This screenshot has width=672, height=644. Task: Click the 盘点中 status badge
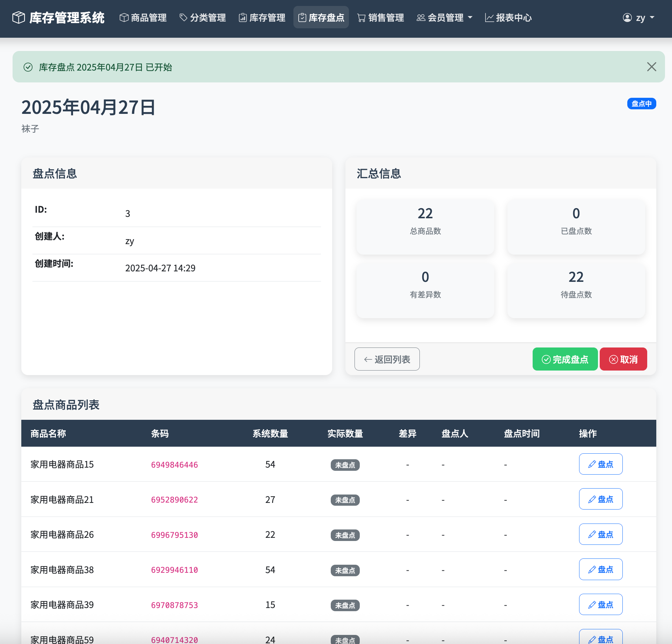point(641,103)
